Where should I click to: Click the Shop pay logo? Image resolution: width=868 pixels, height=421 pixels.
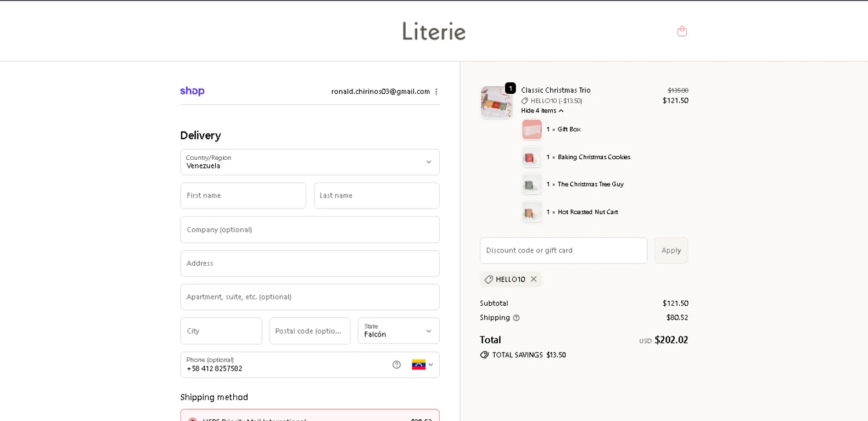(x=192, y=91)
